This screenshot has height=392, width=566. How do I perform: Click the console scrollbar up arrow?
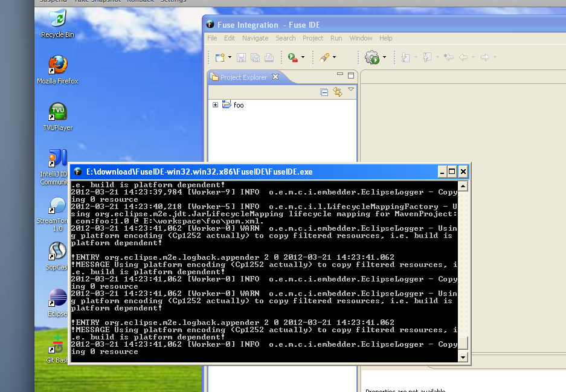pos(463,186)
